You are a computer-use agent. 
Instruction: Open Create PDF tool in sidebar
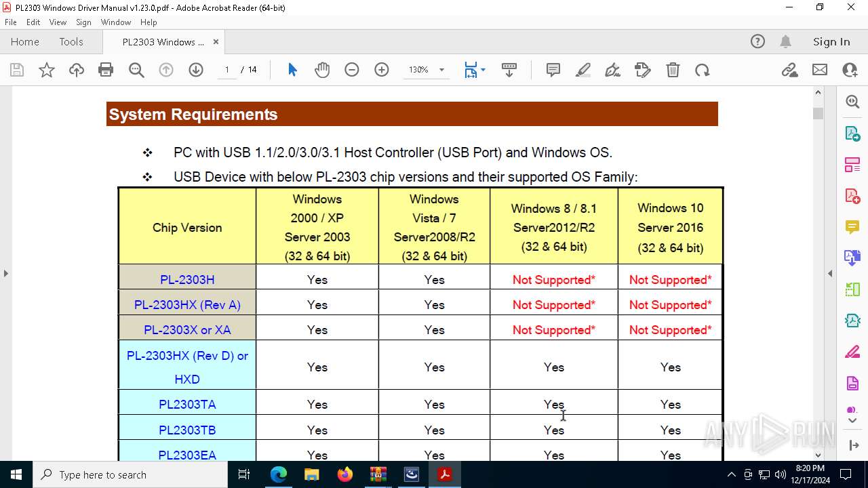(852, 196)
